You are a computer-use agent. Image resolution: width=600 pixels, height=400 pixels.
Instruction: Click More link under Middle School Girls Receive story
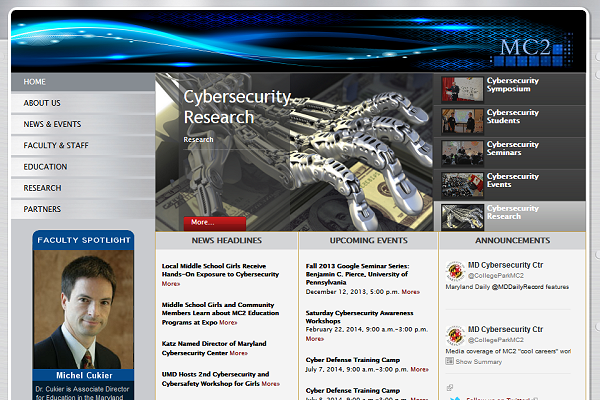[x=171, y=284]
